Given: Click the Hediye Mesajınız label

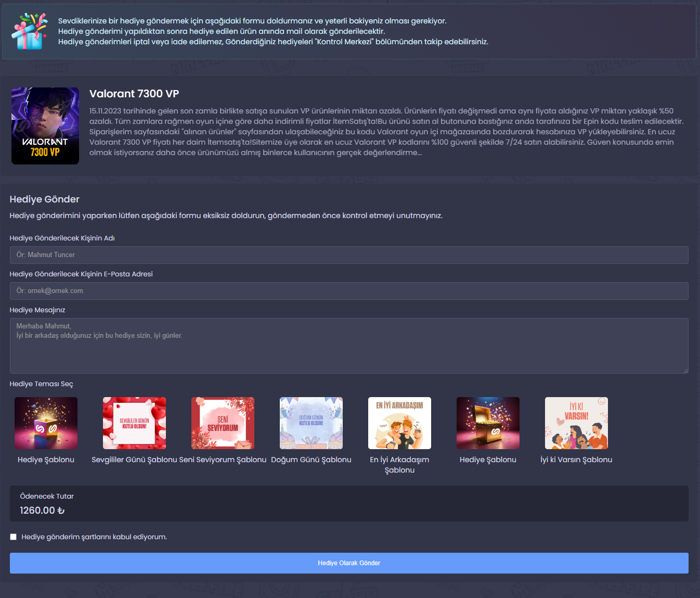Looking at the screenshot, I should [x=37, y=310].
